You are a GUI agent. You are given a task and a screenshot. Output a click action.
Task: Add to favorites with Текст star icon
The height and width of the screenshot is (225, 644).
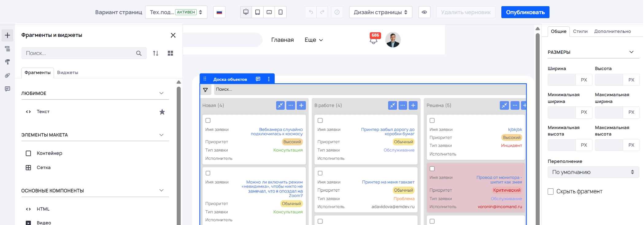(x=162, y=112)
